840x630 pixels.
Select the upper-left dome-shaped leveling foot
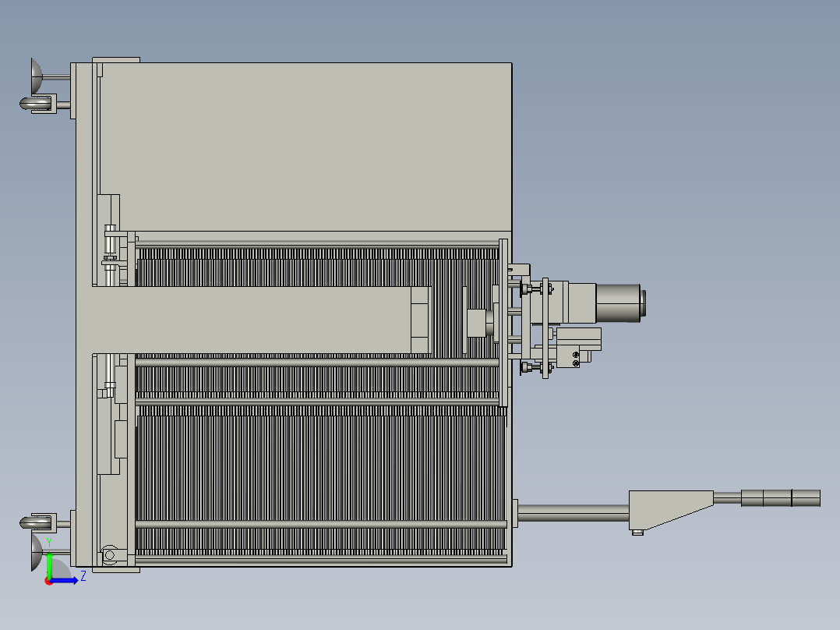(x=37, y=76)
